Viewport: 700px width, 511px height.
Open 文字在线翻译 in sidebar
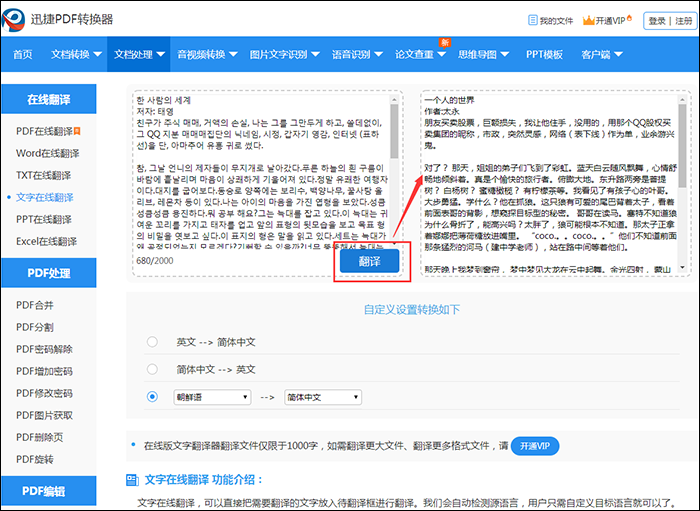point(45,197)
